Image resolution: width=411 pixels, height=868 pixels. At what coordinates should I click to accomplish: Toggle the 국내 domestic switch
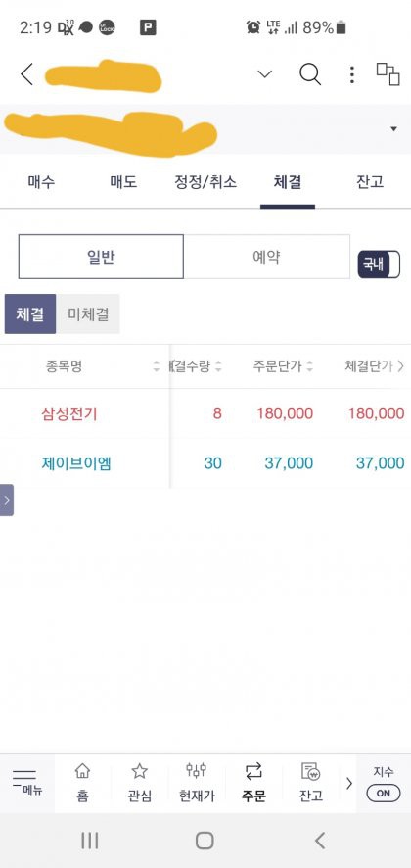[379, 265]
